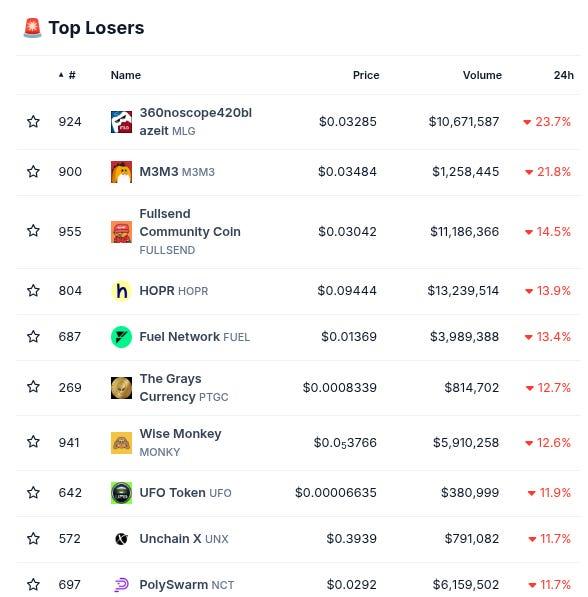588x597 pixels.
Task: Open the 360noscope420blazeit MLG coin logo
Action: (121, 122)
